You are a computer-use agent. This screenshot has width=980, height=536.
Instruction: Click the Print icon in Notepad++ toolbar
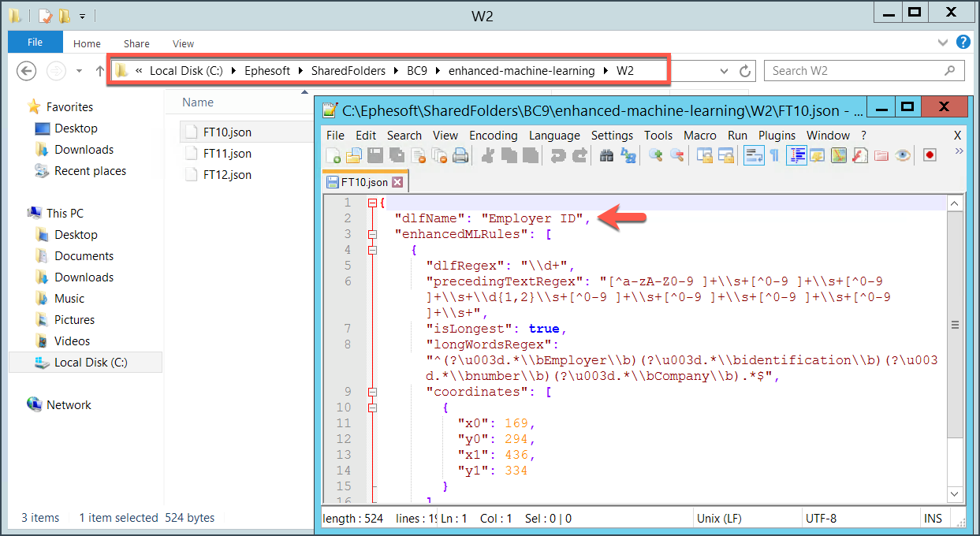tap(460, 155)
